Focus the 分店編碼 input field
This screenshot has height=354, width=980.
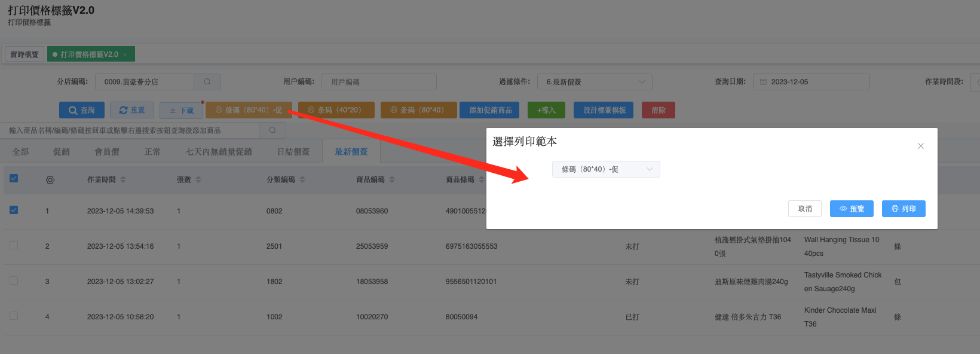coord(145,82)
